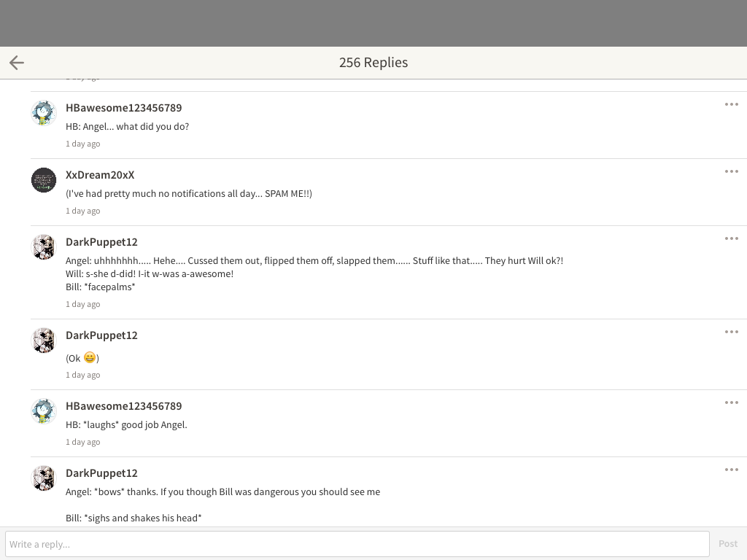Select the text "HB: *laughs* good job Angel."

[126, 425]
